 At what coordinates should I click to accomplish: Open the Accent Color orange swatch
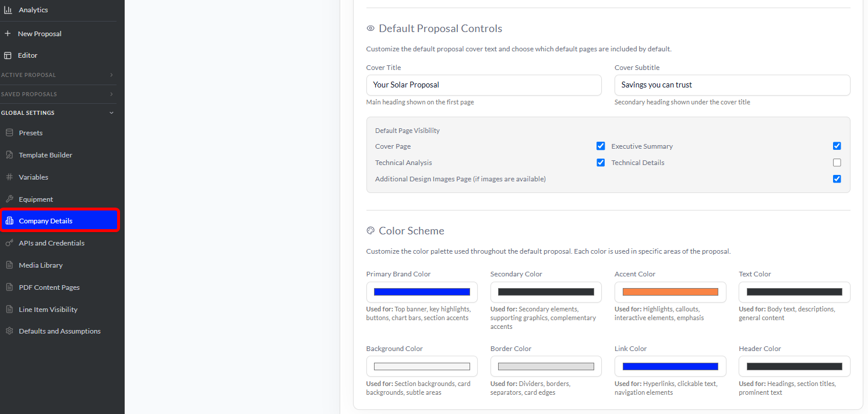(x=670, y=292)
